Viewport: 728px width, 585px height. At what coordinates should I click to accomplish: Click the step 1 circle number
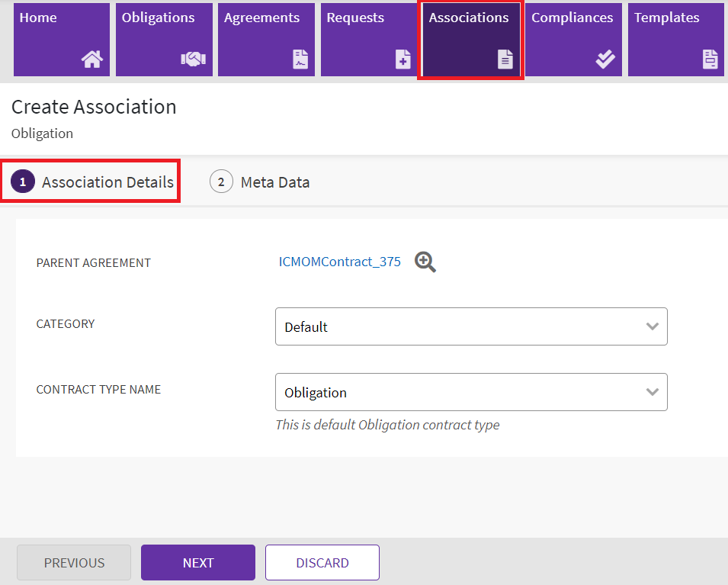pyautogui.click(x=23, y=182)
